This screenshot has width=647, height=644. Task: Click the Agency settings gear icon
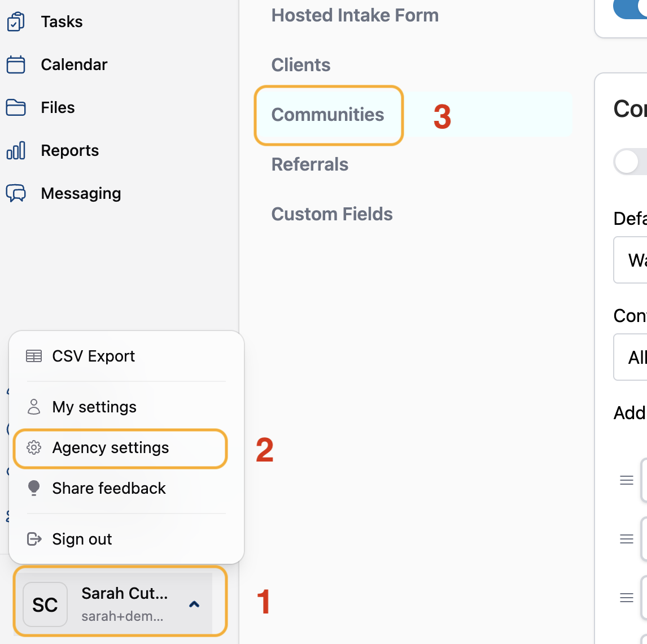pos(34,448)
